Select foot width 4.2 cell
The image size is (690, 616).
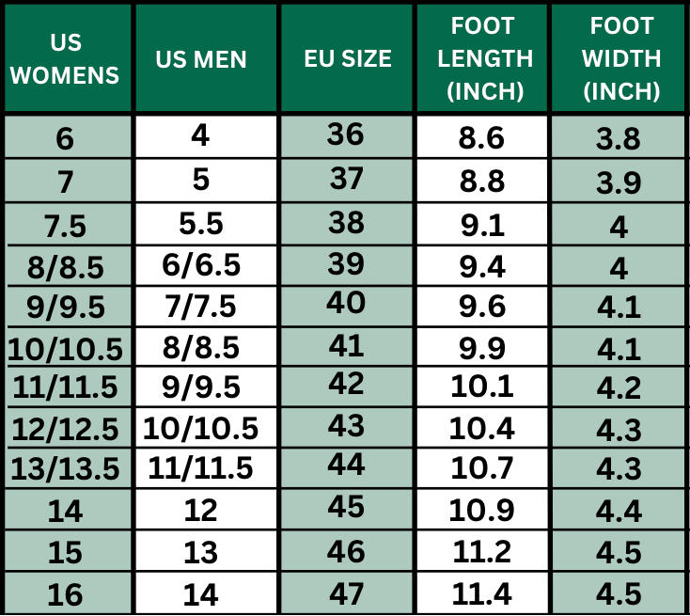[619, 387]
